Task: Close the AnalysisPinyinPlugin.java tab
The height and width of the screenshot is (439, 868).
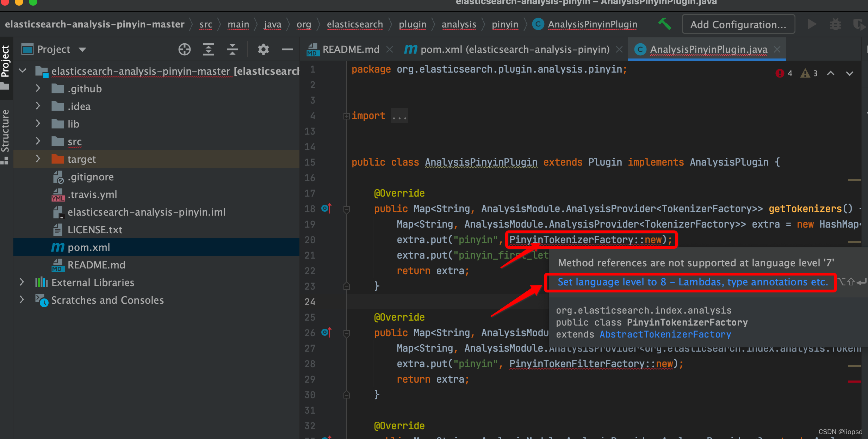Action: [x=777, y=50]
